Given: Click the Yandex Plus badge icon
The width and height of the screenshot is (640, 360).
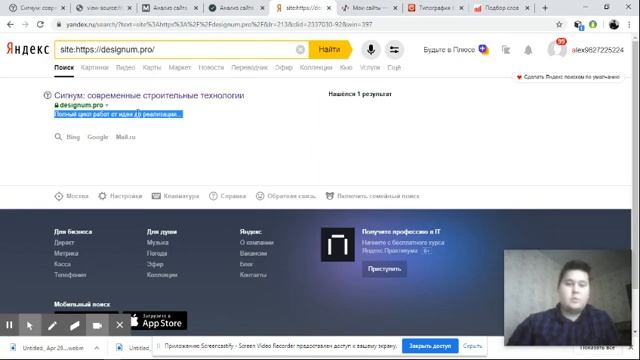Looking at the screenshot, I should [484, 49].
